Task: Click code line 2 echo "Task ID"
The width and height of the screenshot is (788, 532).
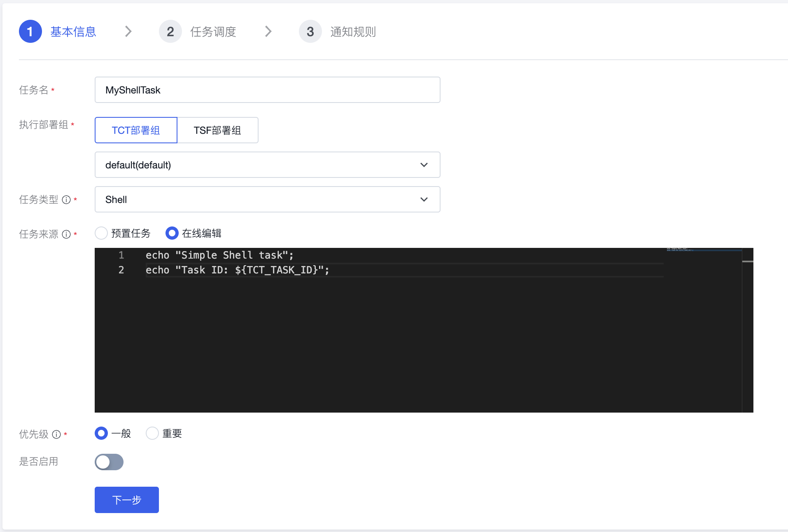Action: (238, 270)
